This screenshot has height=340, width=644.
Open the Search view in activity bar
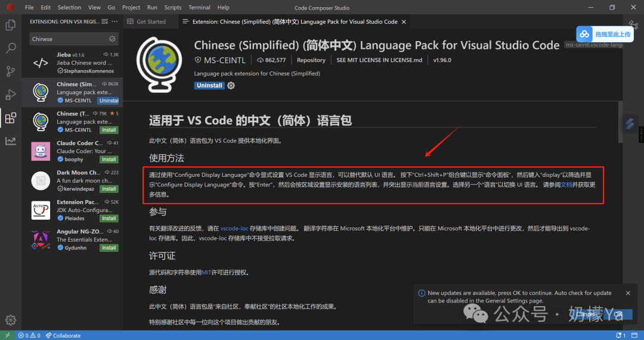coord(11,48)
